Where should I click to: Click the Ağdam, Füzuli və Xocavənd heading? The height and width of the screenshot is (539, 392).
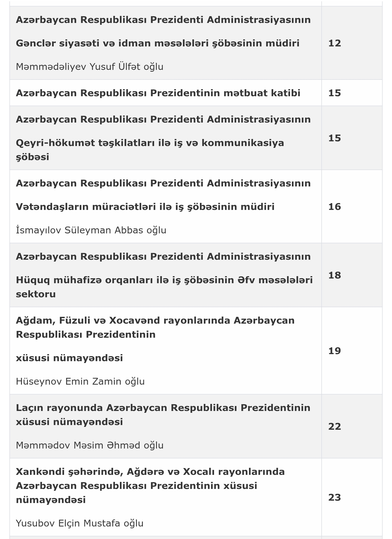tap(155, 320)
